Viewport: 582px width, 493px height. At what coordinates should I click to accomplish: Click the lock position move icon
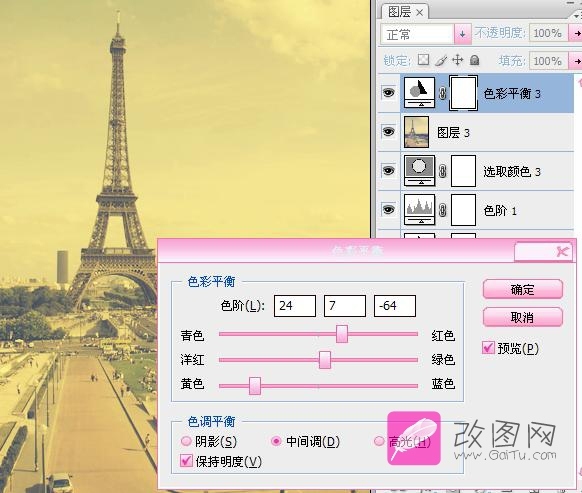[x=458, y=60]
